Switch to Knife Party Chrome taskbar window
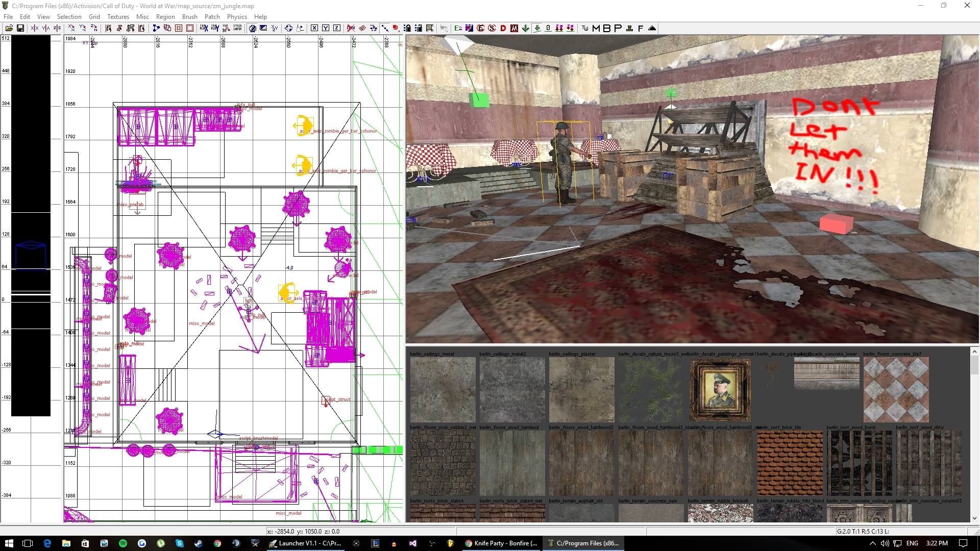Viewport: 980px width, 551px height. pos(501,543)
